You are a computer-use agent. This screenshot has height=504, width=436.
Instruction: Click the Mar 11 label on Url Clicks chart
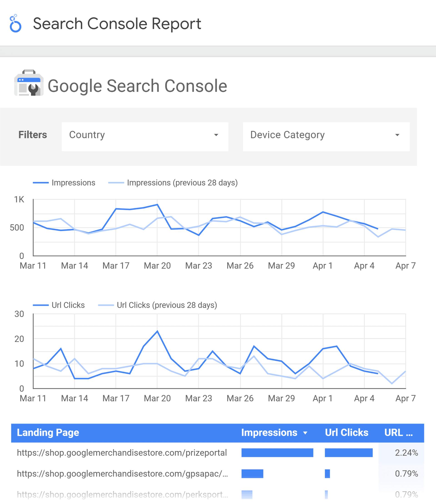pyautogui.click(x=33, y=398)
